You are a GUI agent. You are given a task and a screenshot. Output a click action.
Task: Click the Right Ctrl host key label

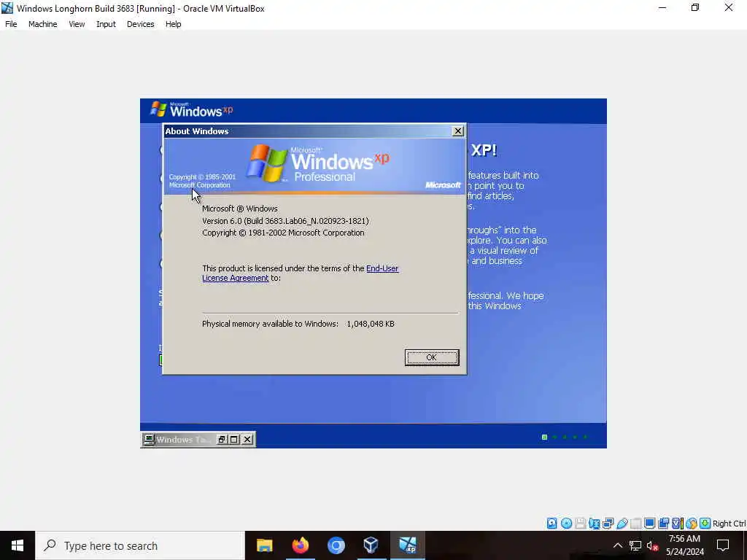pyautogui.click(x=729, y=524)
